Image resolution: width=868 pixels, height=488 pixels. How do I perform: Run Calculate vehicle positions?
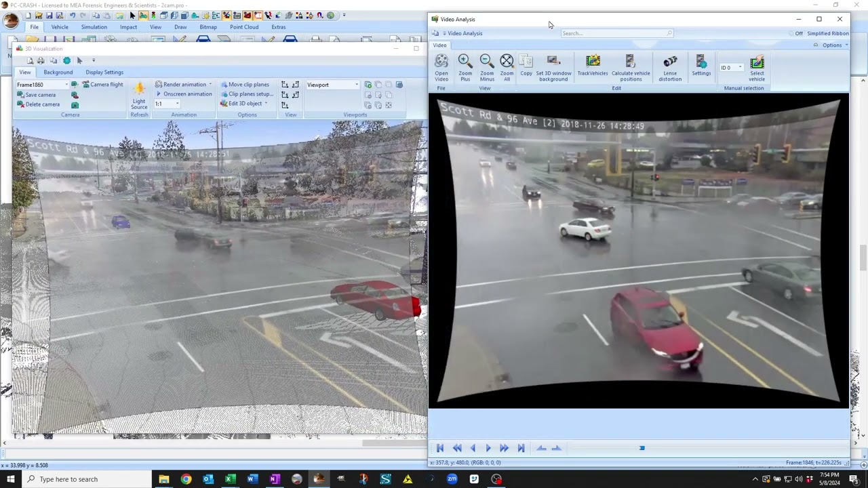pyautogui.click(x=631, y=68)
